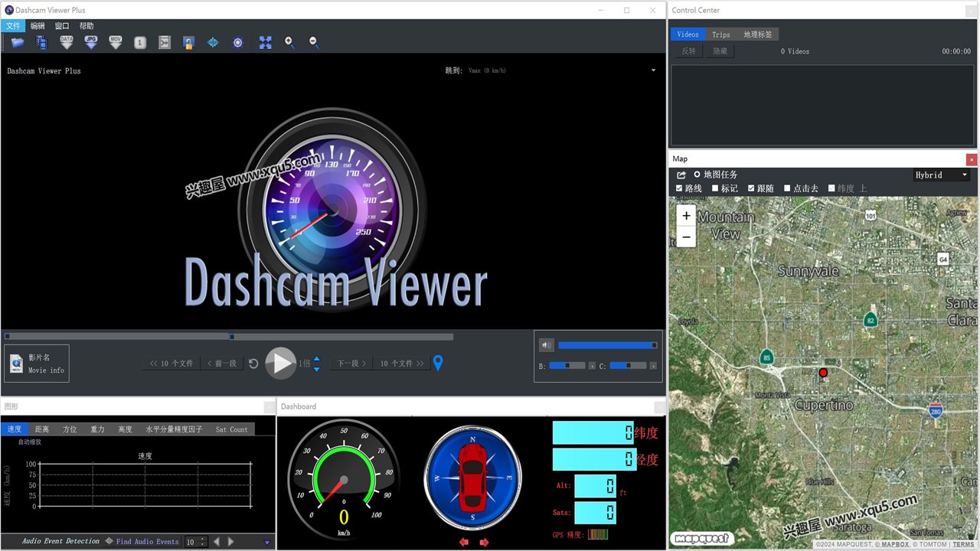Viewport: 980px width, 551px height.
Task: Click the 下一段 next segment button
Action: 352,364
